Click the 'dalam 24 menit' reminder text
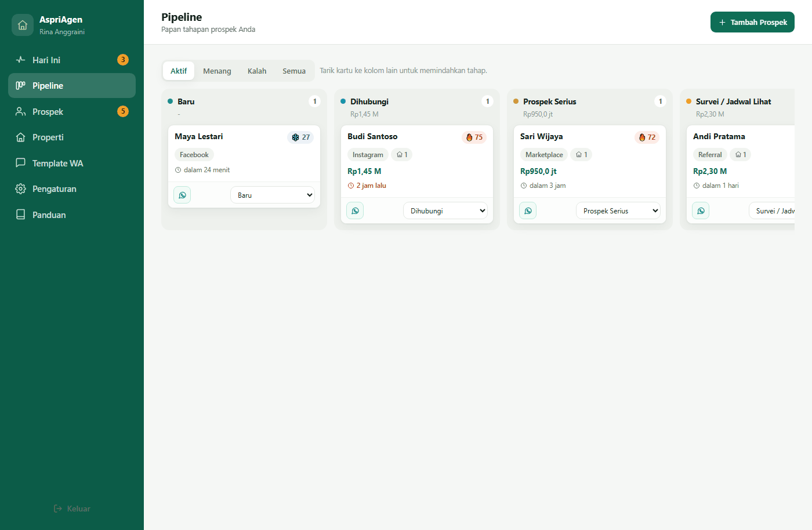Image resolution: width=812 pixels, height=530 pixels. click(x=202, y=170)
